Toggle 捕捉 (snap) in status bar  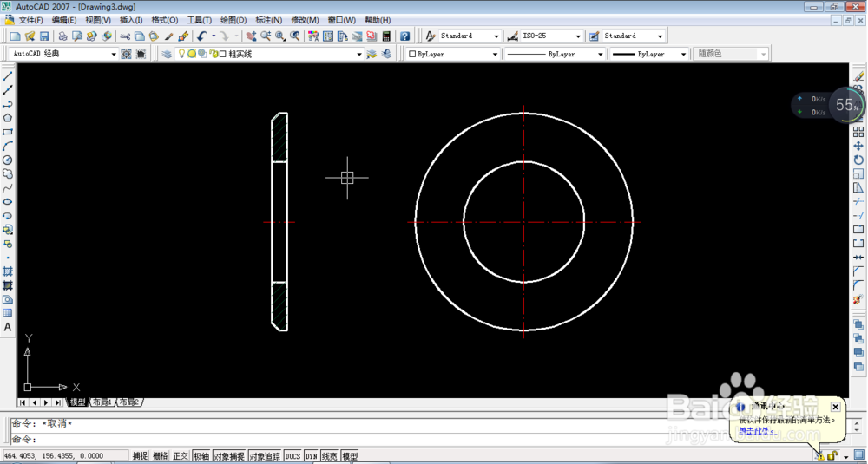point(140,456)
